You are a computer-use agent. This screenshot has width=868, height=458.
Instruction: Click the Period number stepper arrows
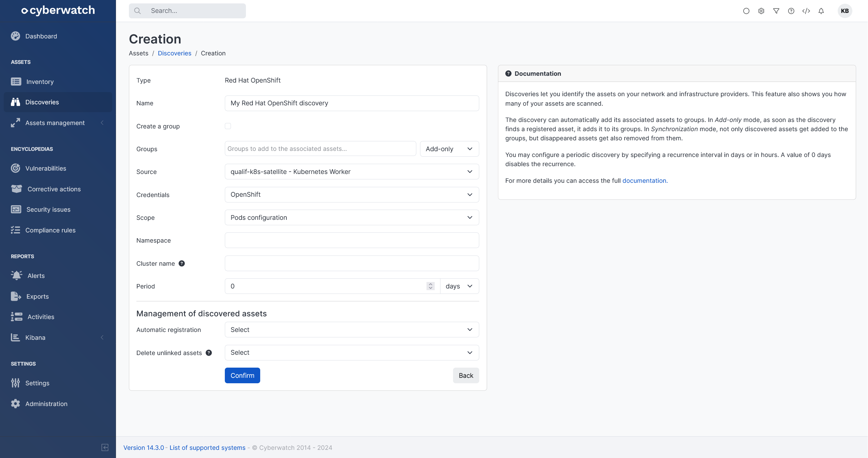point(431,286)
